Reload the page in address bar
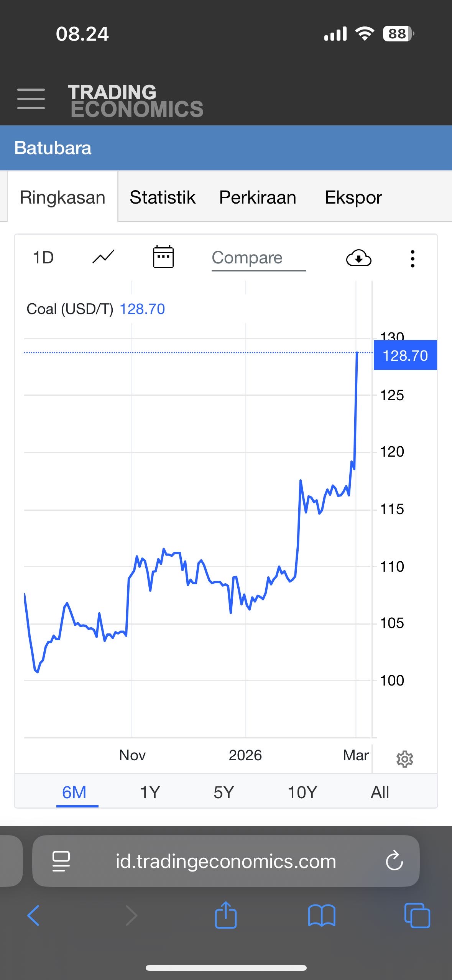452x980 pixels. [394, 861]
